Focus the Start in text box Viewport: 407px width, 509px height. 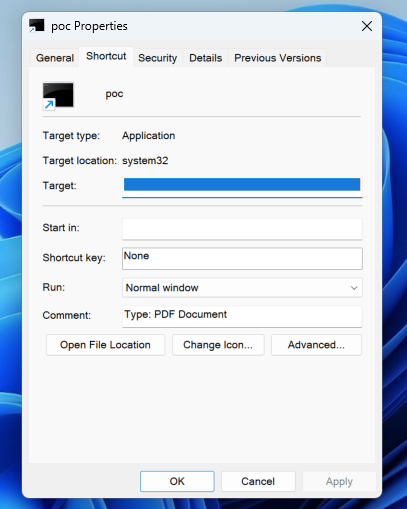point(242,229)
